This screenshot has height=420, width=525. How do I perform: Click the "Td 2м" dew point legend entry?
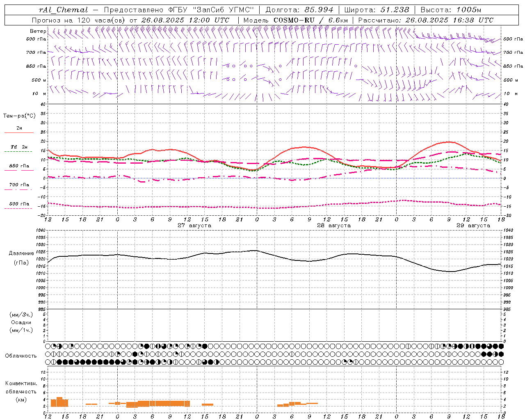pos(19,147)
